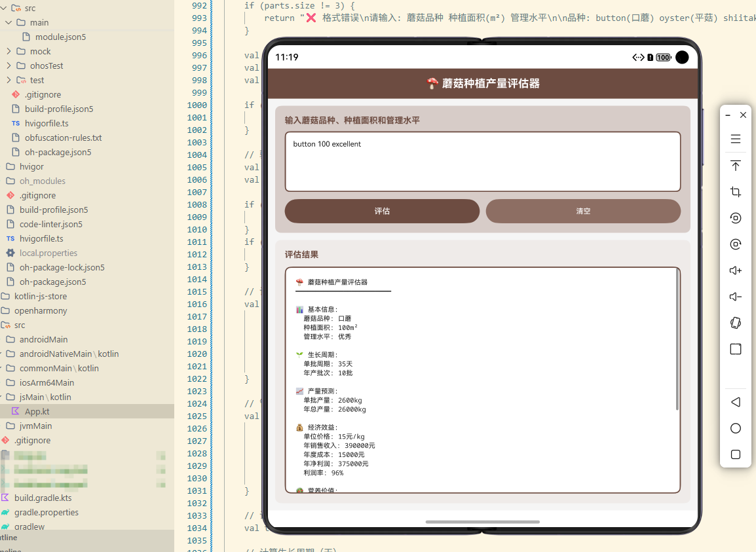The height and width of the screenshot is (552, 756).
Task: Open the emulator toolbar hamburger menu
Action: tap(735, 139)
